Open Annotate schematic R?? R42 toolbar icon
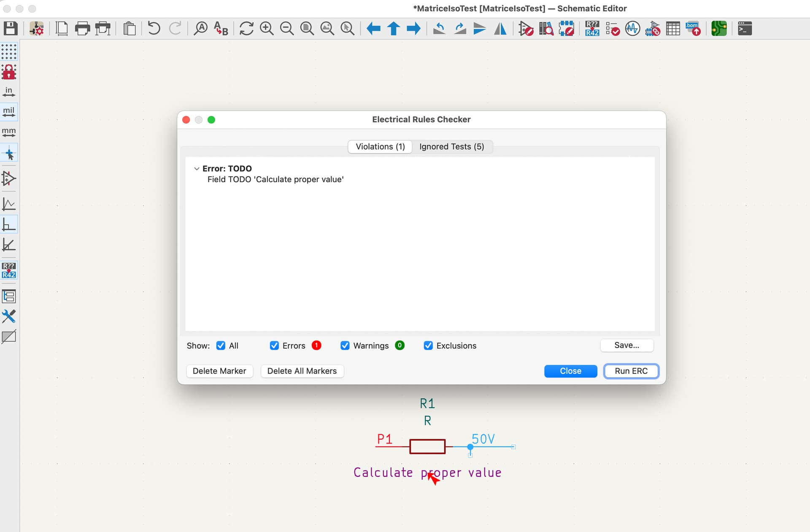This screenshot has width=810, height=532. tap(592, 29)
